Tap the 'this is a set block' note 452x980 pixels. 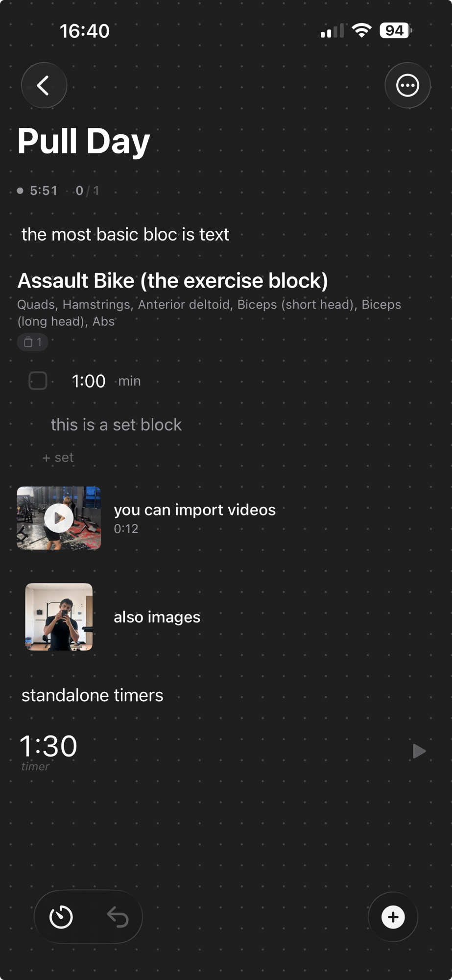[x=116, y=425]
